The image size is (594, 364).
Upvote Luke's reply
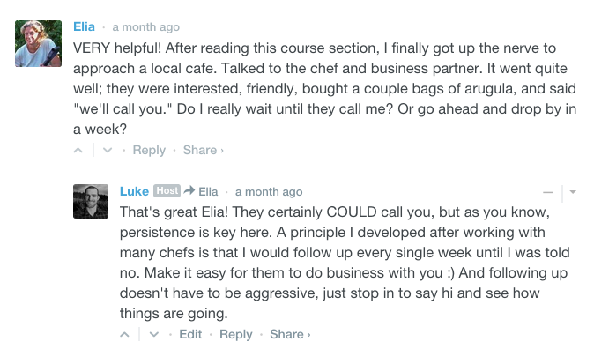pos(126,335)
